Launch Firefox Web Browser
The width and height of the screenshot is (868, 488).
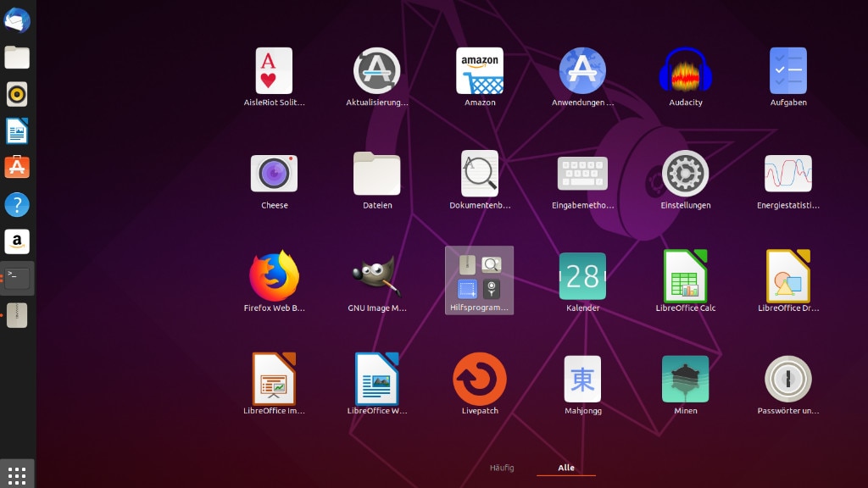273,276
